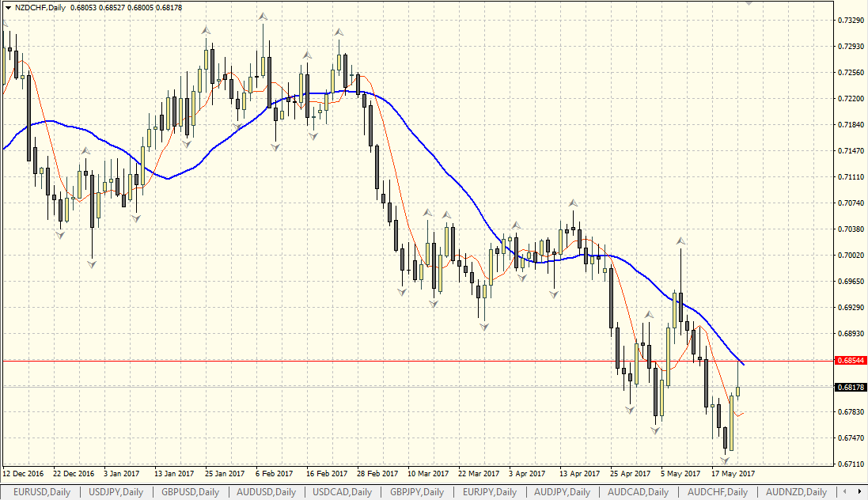Click the 25 Jan 2017 date label

(225, 474)
